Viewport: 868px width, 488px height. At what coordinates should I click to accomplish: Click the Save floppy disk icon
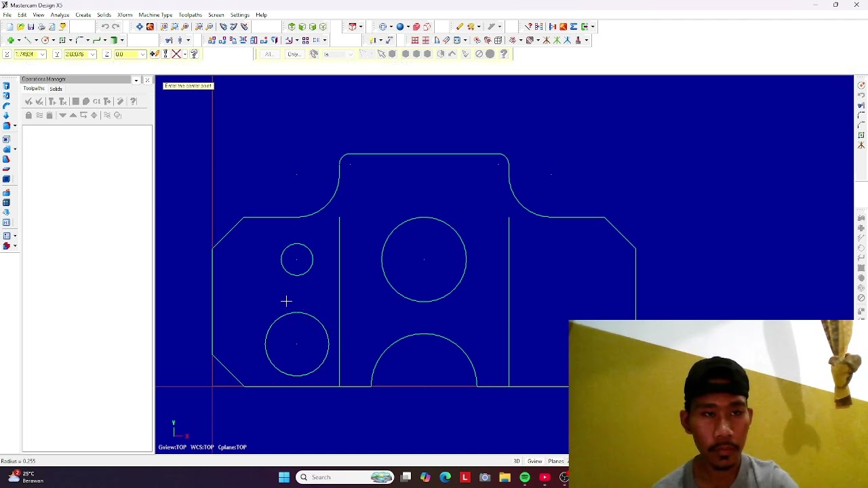pyautogui.click(x=31, y=26)
